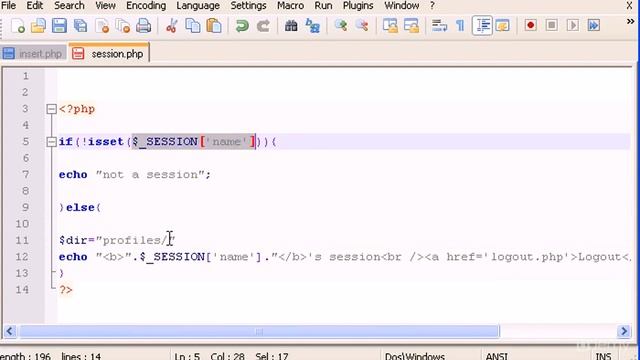Click the Close All documents icon
This screenshot has height=360, width=640.
(x=122, y=26)
